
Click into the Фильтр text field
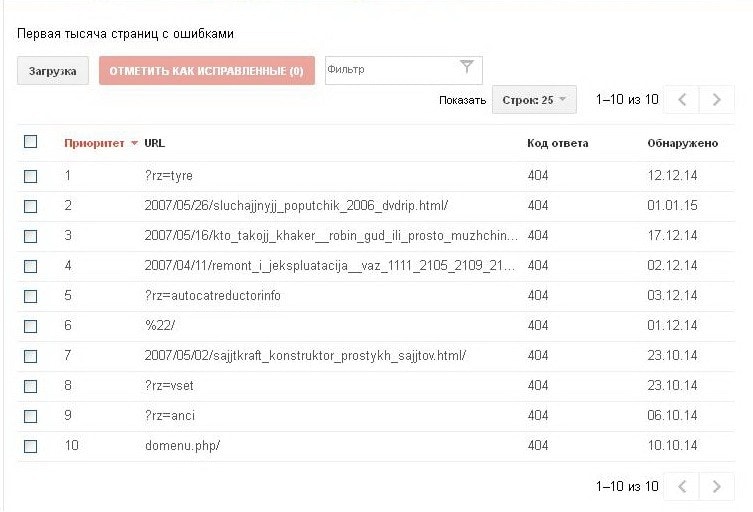(x=390, y=70)
